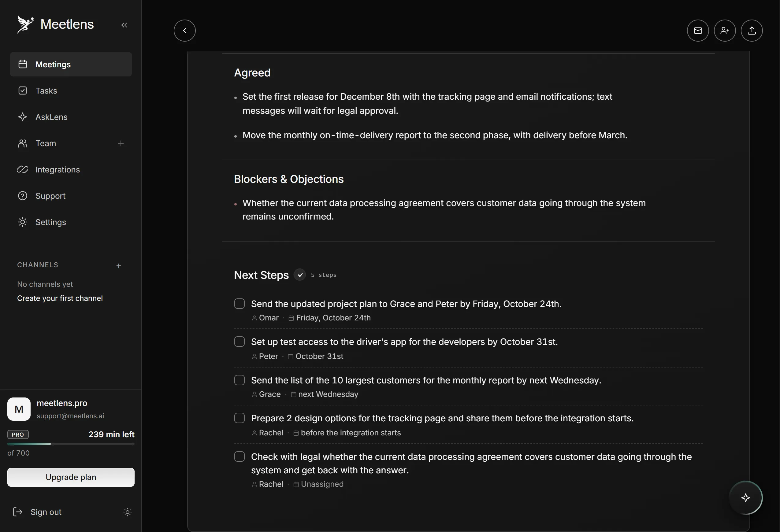
Task: Invite a person with add-user icon
Action: pyautogui.click(x=725, y=31)
